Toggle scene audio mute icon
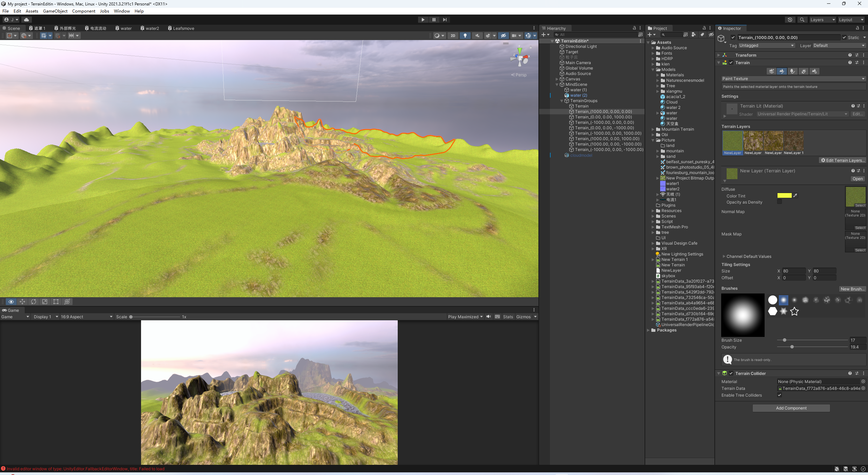Screen dimensions: 868x475 click(x=477, y=36)
